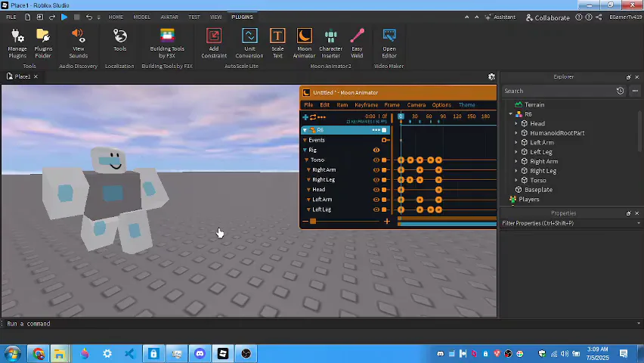Collapse the Rig group in Moon Animator
This screenshot has height=363, width=644.
(x=305, y=150)
